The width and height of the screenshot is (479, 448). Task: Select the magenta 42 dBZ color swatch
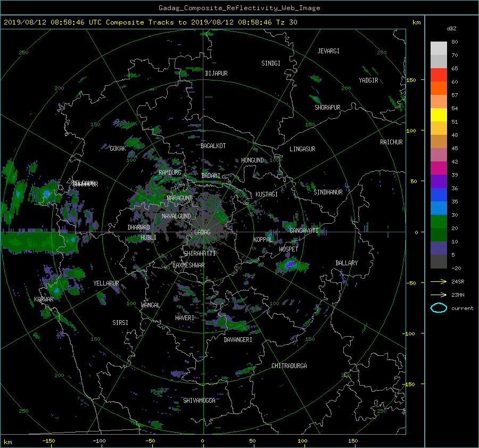pyautogui.click(x=439, y=168)
